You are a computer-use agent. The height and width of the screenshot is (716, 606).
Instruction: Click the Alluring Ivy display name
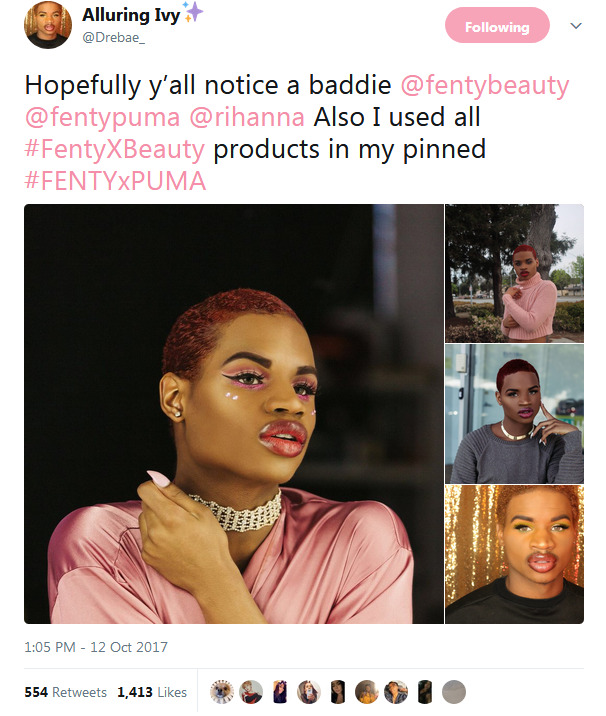click(132, 15)
